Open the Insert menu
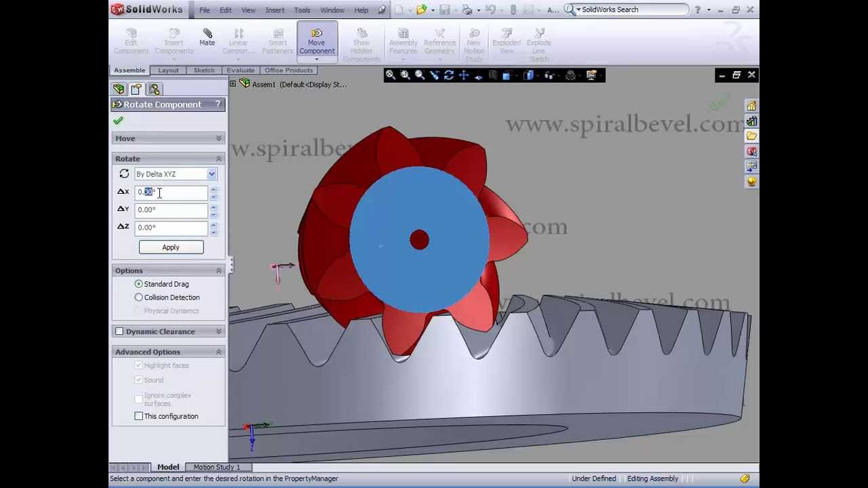Image resolution: width=868 pixels, height=488 pixels. [x=275, y=10]
